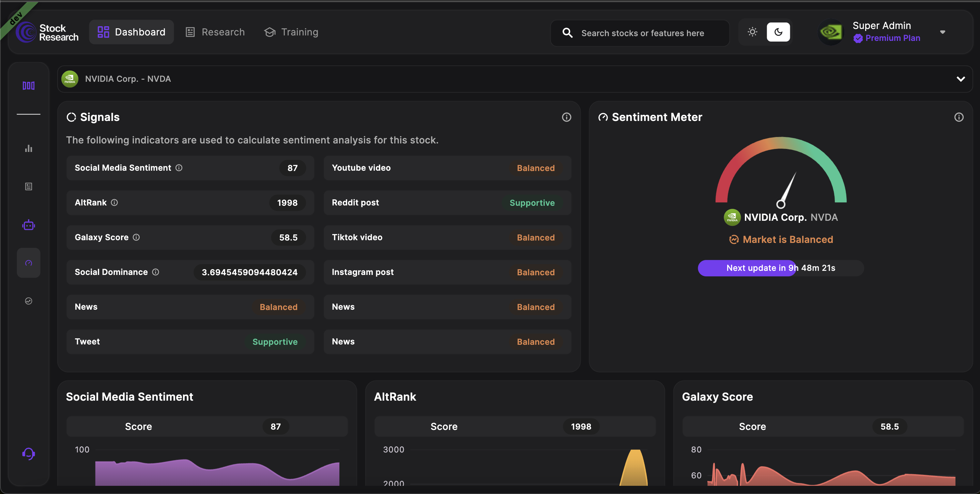Viewport: 980px width, 494px height.
Task: Open the support headset icon
Action: pyautogui.click(x=29, y=453)
